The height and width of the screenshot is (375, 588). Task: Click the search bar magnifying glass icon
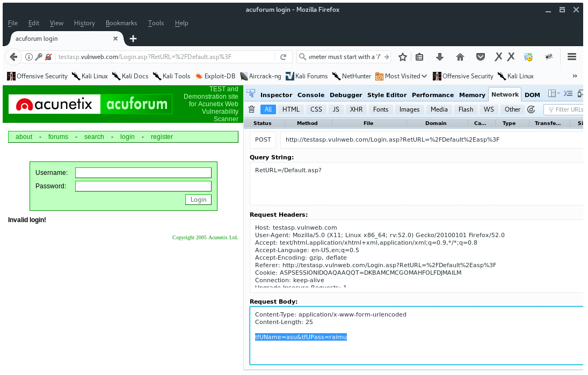coord(302,57)
